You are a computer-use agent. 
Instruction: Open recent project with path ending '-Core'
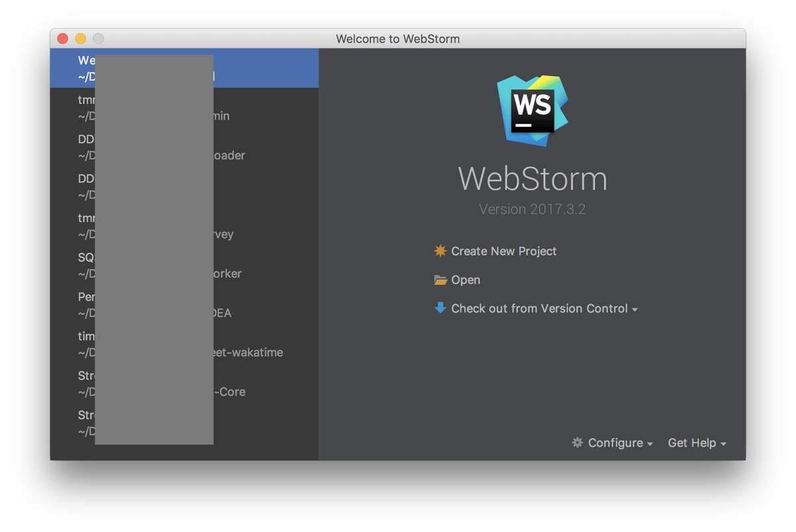(184, 383)
